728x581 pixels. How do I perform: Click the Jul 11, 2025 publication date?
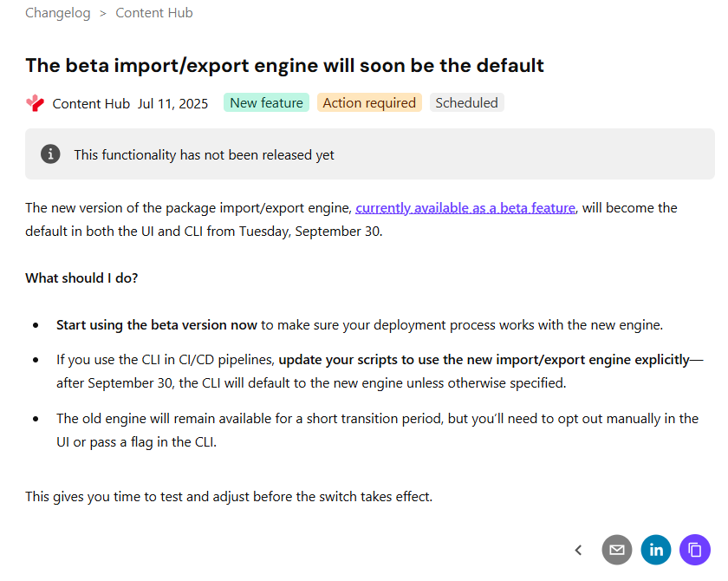[x=172, y=103]
